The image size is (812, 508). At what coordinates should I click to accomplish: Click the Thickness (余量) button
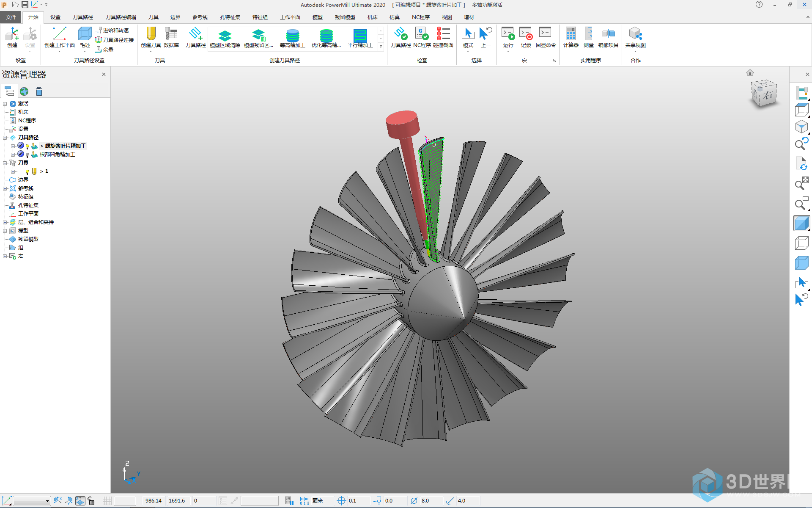point(104,50)
